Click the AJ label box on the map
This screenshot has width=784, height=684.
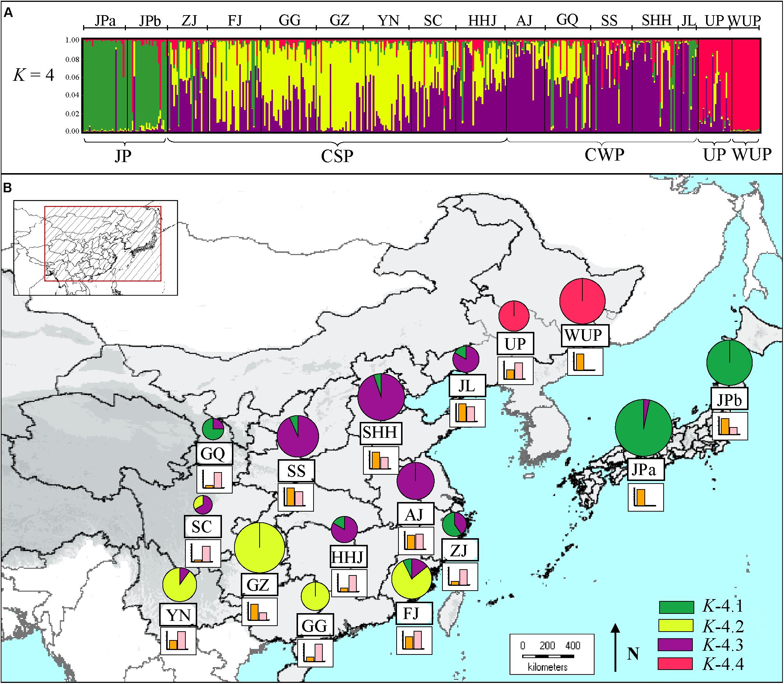[x=416, y=514]
